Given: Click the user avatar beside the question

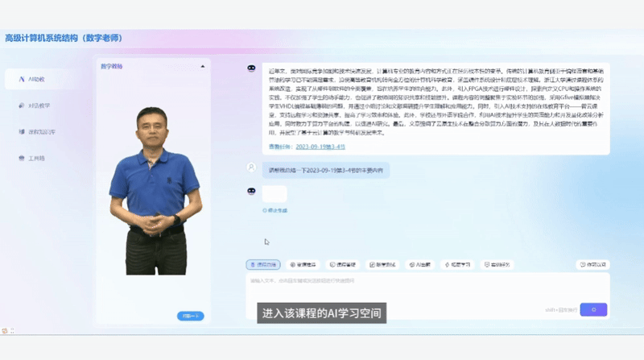Looking at the screenshot, I should pos(252,168).
